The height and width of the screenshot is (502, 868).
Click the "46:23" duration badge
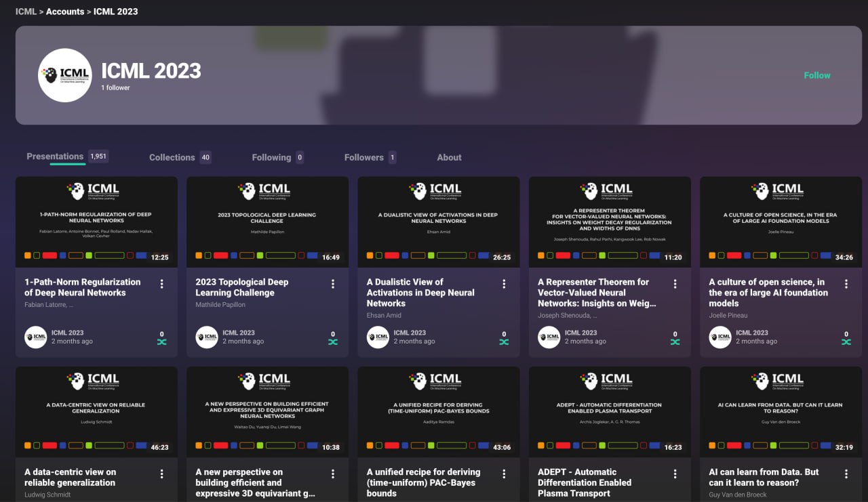(x=160, y=447)
